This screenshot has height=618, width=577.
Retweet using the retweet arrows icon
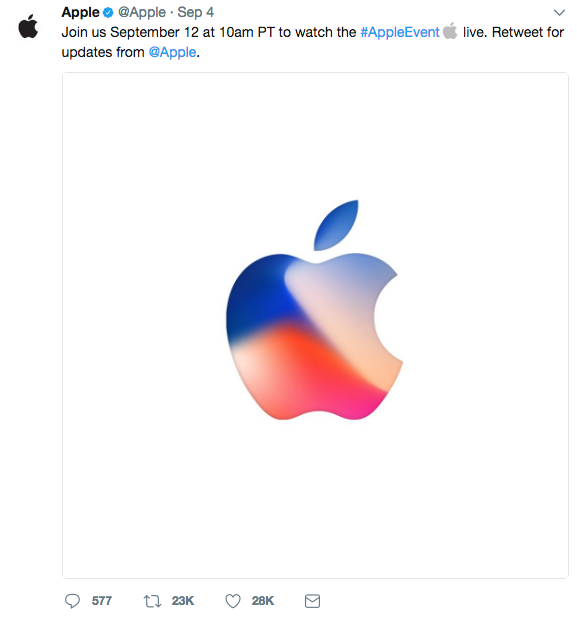tap(152, 601)
